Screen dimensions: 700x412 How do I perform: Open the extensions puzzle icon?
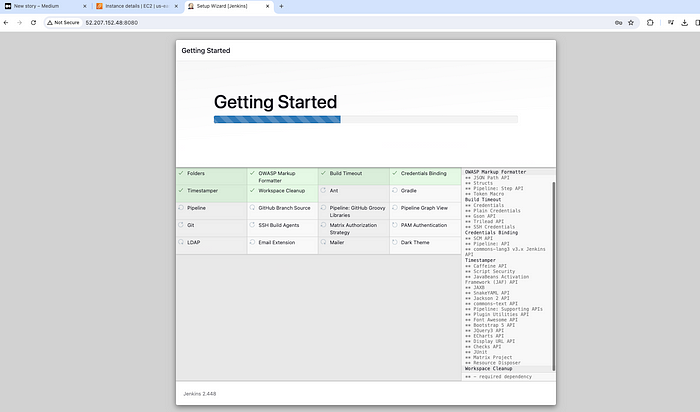coord(650,22)
